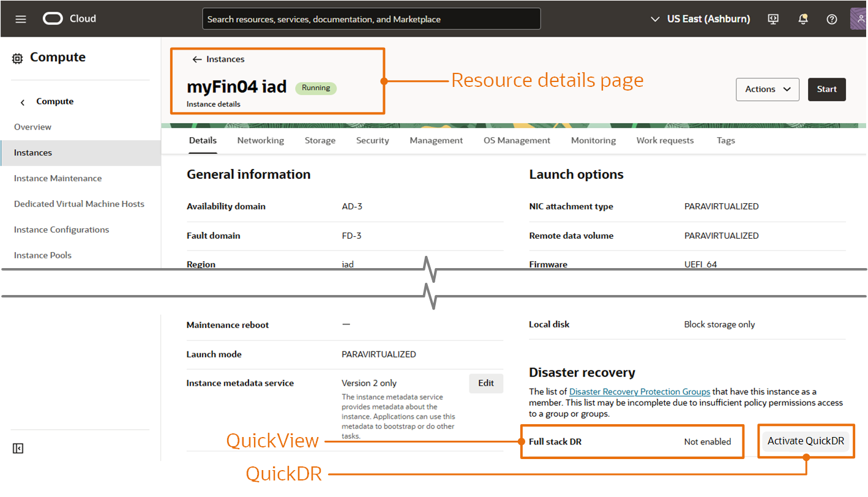Screen dimensions: 868x497
Task: Select the Tags tab
Action: click(x=725, y=140)
